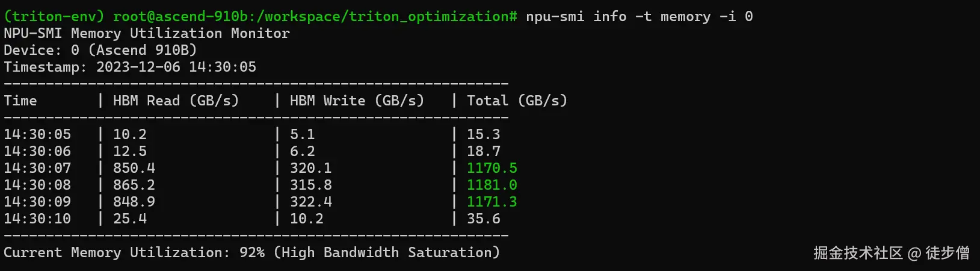Click the Current Memory Utilization 92% line
Viewport: 980px width, 271px height.
(x=134, y=252)
